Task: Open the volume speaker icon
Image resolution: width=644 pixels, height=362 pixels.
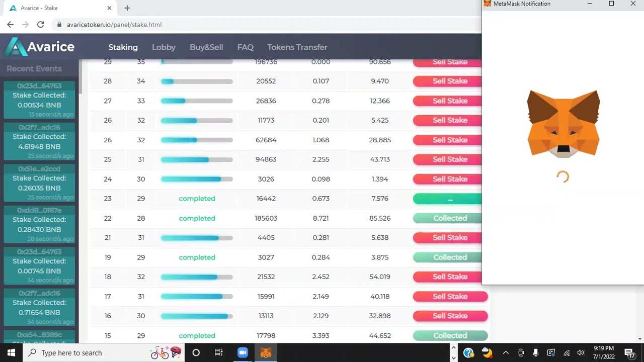Action: point(581,353)
